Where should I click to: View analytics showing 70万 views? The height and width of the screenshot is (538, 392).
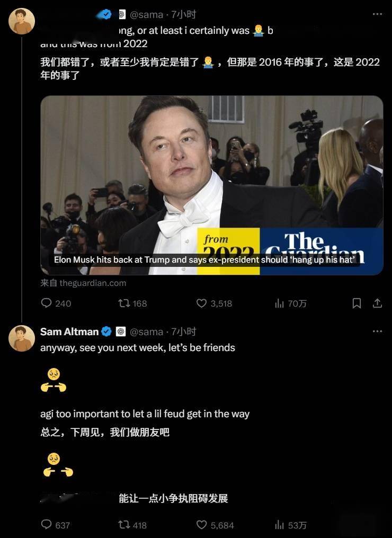[x=290, y=303]
